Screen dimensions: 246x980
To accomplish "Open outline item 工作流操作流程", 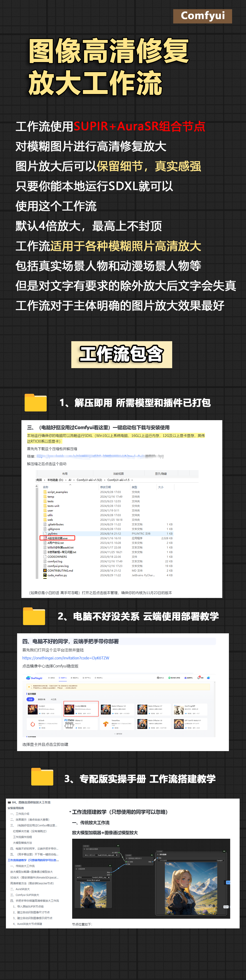I will coord(22,837).
